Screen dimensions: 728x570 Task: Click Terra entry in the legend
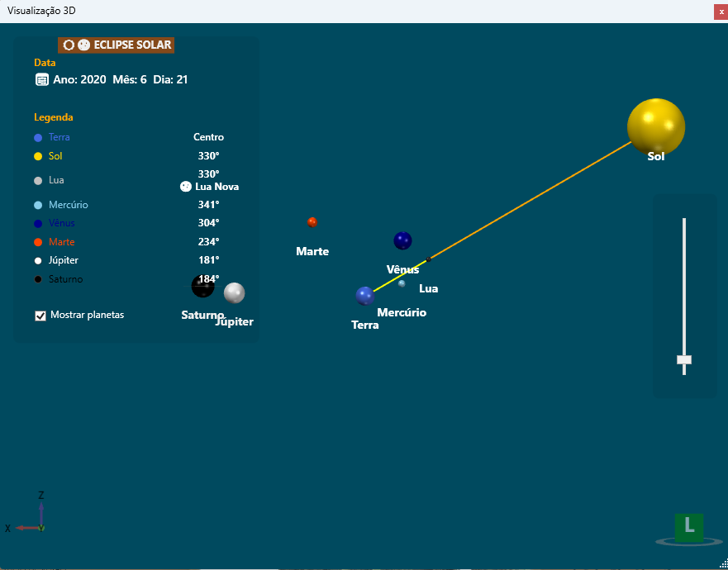pos(59,137)
